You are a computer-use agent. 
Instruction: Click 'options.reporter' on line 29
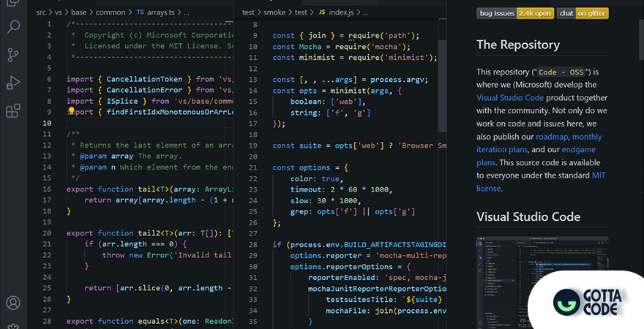pyautogui.click(x=326, y=256)
